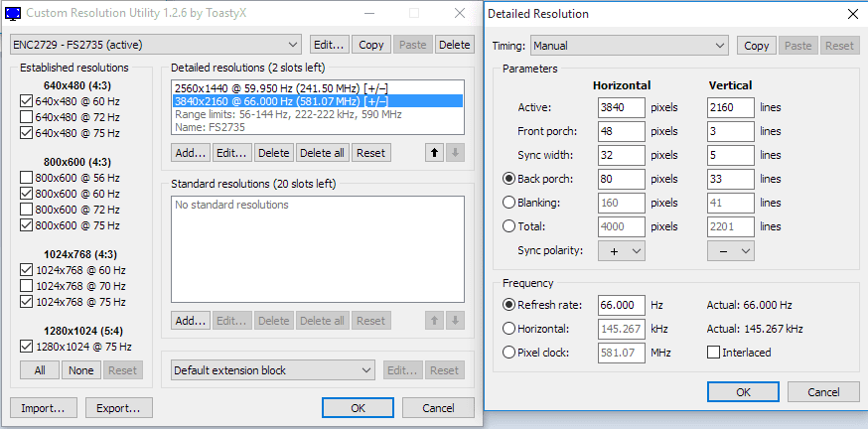Click Cancel in Detailed Resolution dialog

(823, 392)
